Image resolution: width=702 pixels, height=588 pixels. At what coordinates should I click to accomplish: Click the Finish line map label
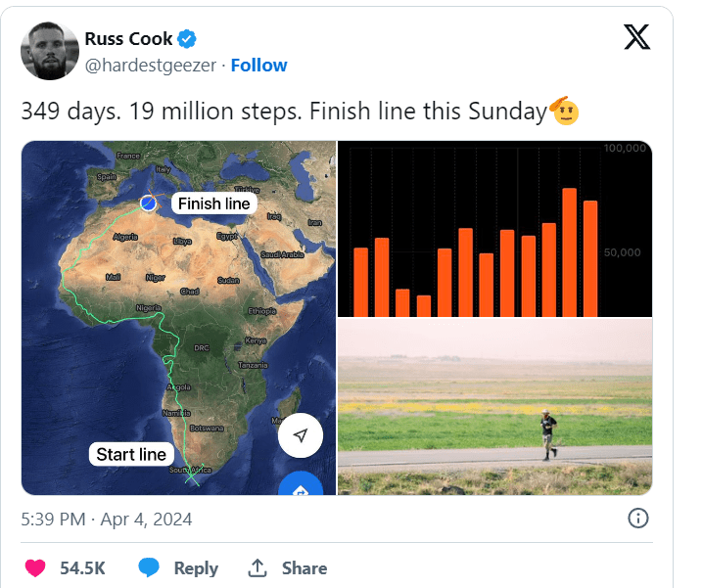tap(214, 204)
